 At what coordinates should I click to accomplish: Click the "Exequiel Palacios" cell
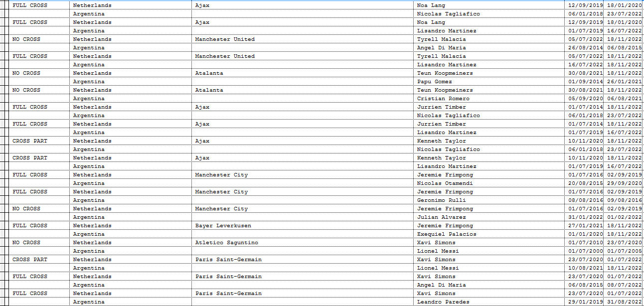coord(447,234)
